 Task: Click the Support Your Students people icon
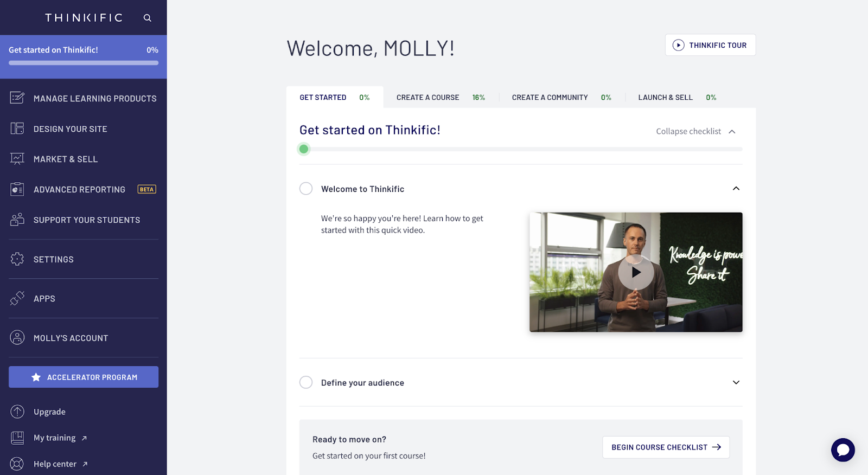(17, 220)
